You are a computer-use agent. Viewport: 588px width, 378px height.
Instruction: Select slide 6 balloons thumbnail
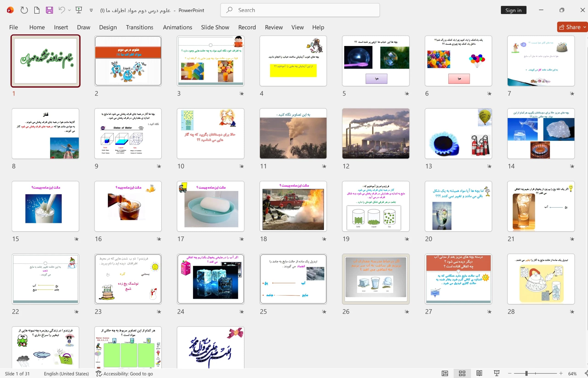[458, 61]
